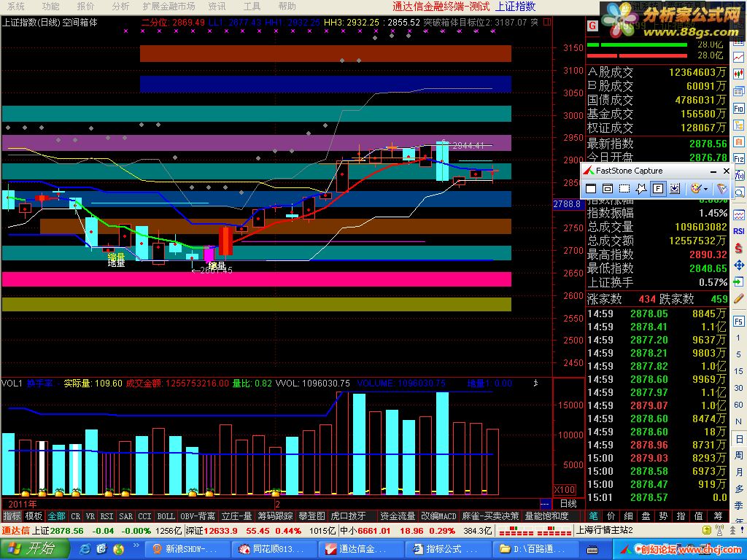This screenshot has height=560, width=747.
Task: Click the small red box icon in chart header
Action: 547,22
